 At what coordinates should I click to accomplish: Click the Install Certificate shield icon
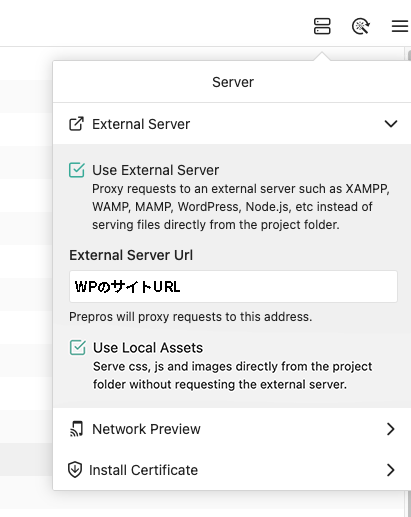tap(75, 470)
